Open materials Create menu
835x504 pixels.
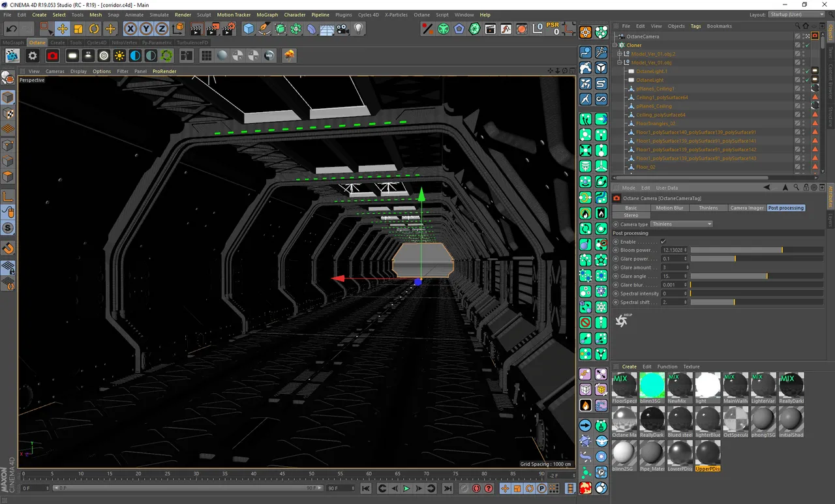629,366
